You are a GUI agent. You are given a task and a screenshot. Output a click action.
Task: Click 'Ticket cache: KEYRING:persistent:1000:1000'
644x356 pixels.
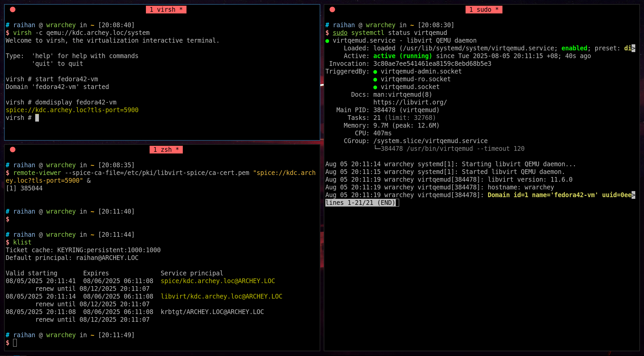(x=83, y=250)
